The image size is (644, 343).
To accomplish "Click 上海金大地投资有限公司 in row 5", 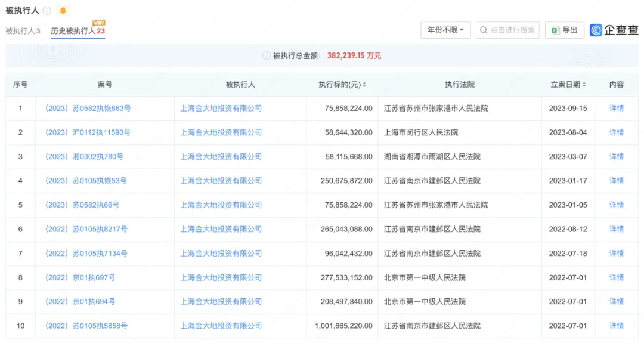I will (x=221, y=205).
